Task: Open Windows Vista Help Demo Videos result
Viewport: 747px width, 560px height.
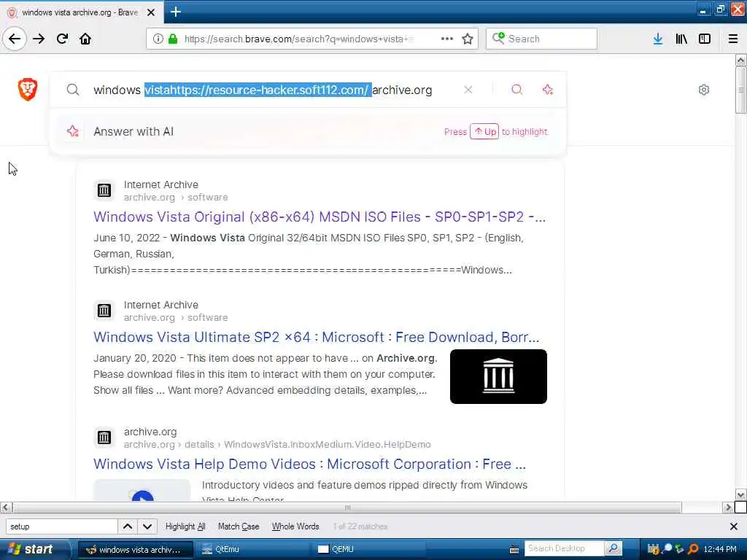Action: pos(309,464)
